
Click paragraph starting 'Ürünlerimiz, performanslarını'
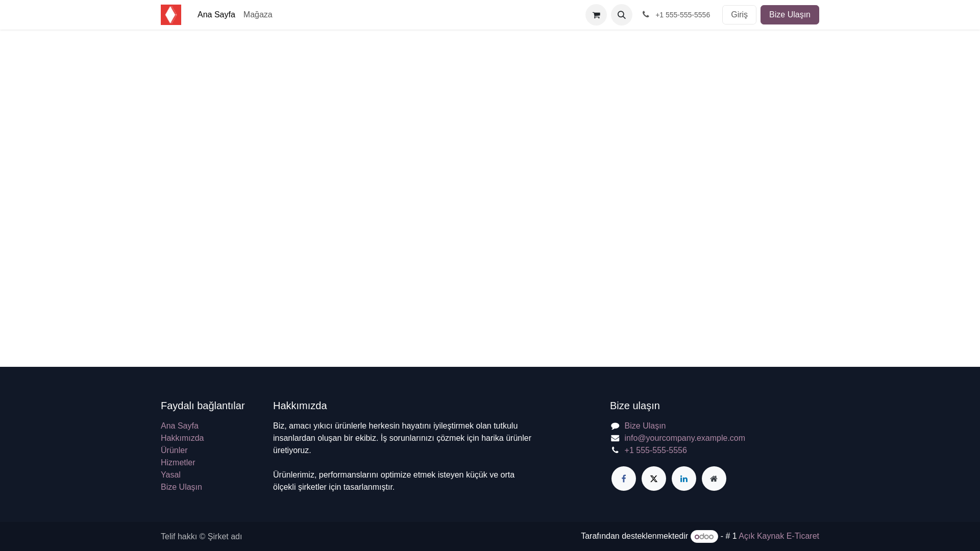click(x=394, y=481)
